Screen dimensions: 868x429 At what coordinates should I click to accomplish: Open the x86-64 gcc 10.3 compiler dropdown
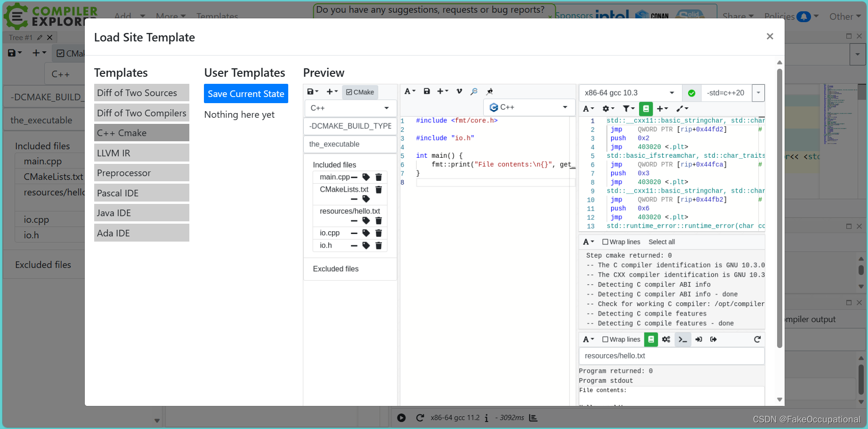click(x=630, y=93)
